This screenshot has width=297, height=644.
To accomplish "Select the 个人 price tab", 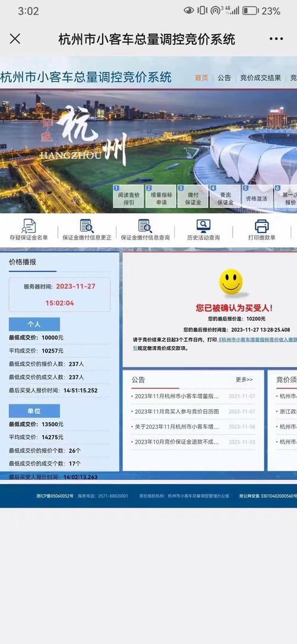I will pos(34,324).
